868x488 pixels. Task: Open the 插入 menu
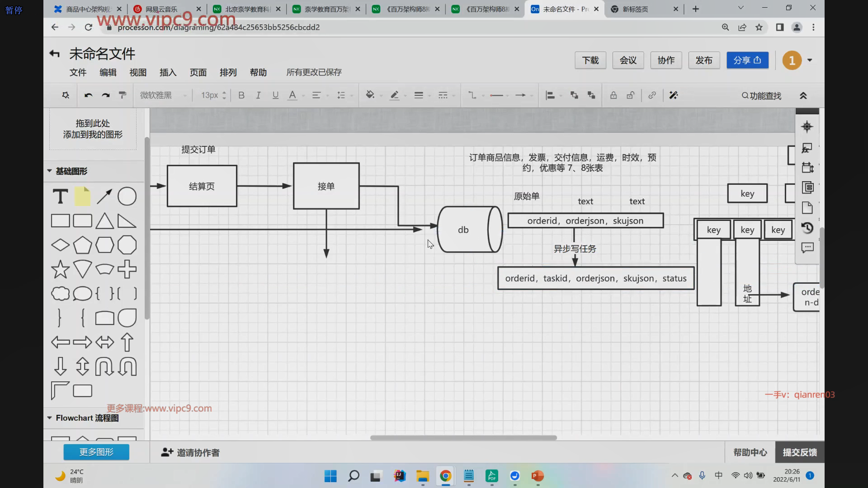point(168,72)
